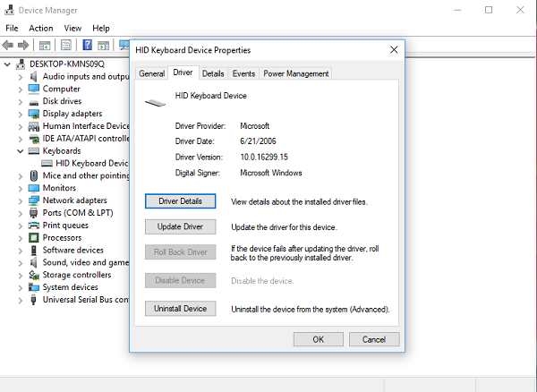Click the blue Help question mark icon
This screenshot has width=537, height=392.
click(87, 45)
